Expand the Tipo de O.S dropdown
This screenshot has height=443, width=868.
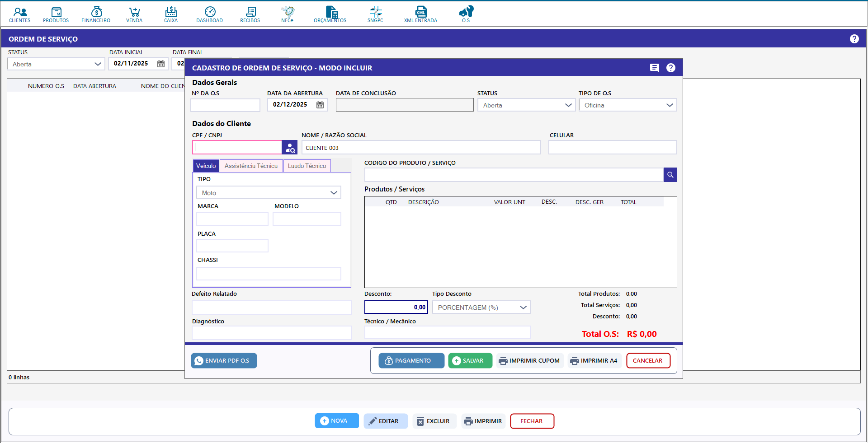[627, 105]
